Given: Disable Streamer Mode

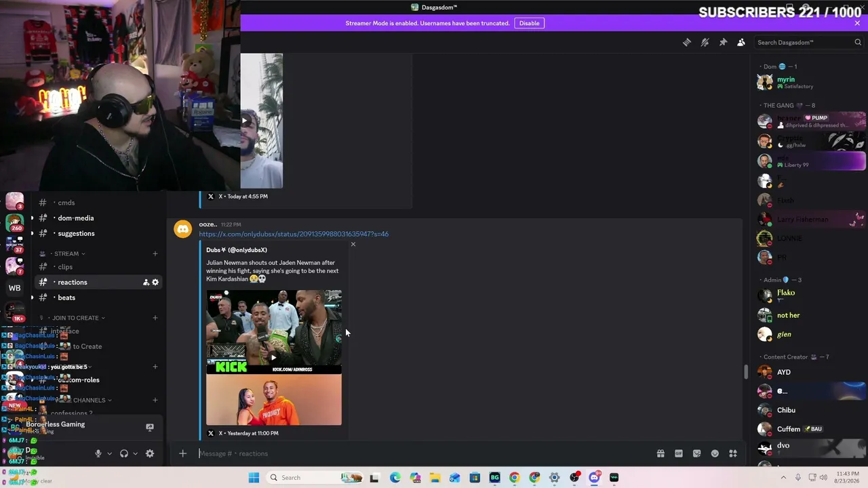Looking at the screenshot, I should 529,23.
